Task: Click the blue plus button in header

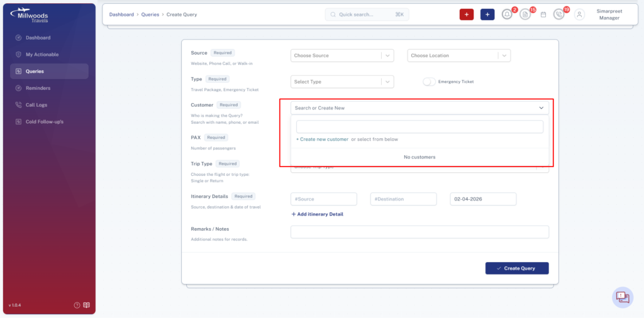Action: 487,14
